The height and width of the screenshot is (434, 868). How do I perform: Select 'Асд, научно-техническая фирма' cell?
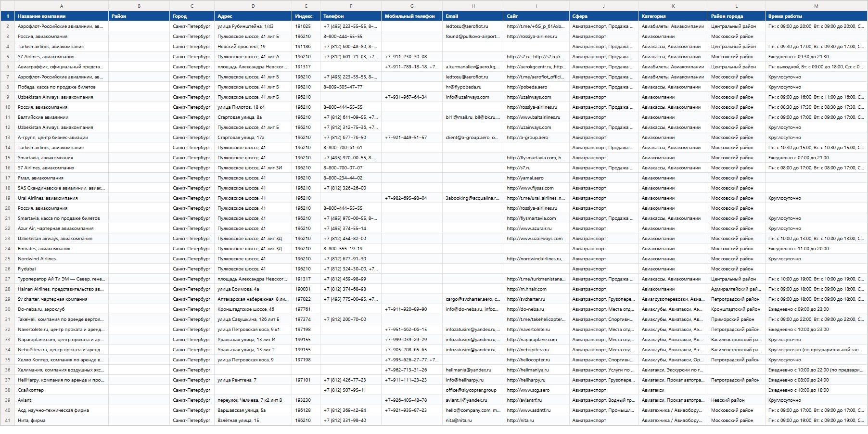pyautogui.click(x=62, y=410)
